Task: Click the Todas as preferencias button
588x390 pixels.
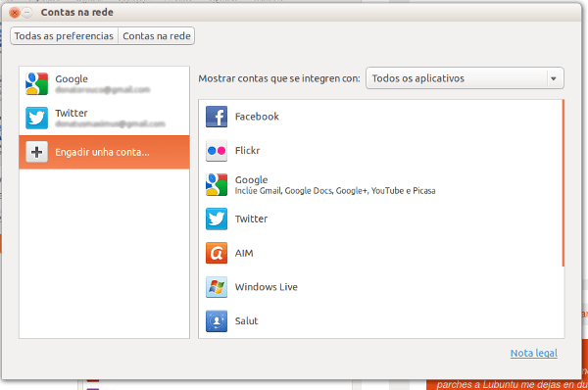Action: click(64, 36)
